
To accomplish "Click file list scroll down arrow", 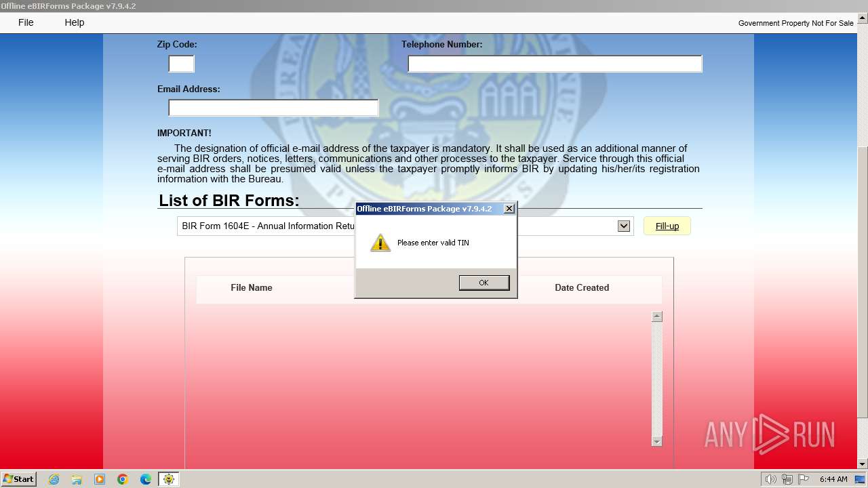I will pyautogui.click(x=656, y=441).
